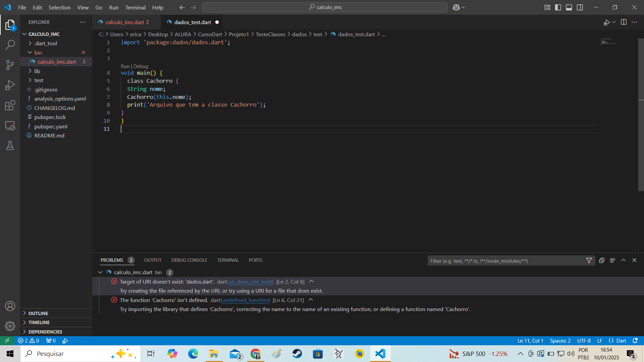Image resolution: width=644 pixels, height=362 pixels.
Task: Open the Explorer view in the activity bar
Action: click(x=10, y=25)
